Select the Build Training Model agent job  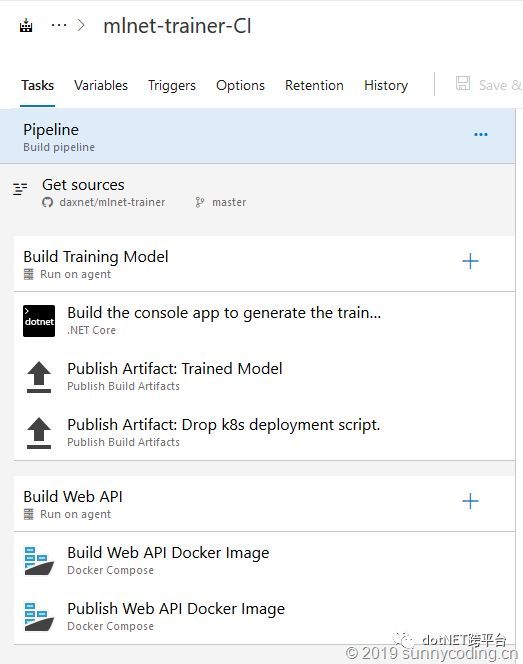(x=264, y=264)
